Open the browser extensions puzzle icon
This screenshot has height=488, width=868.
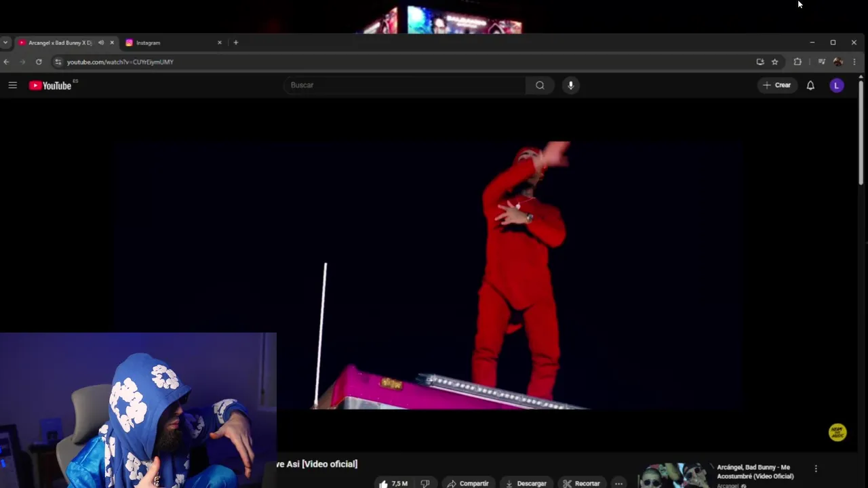click(x=797, y=62)
